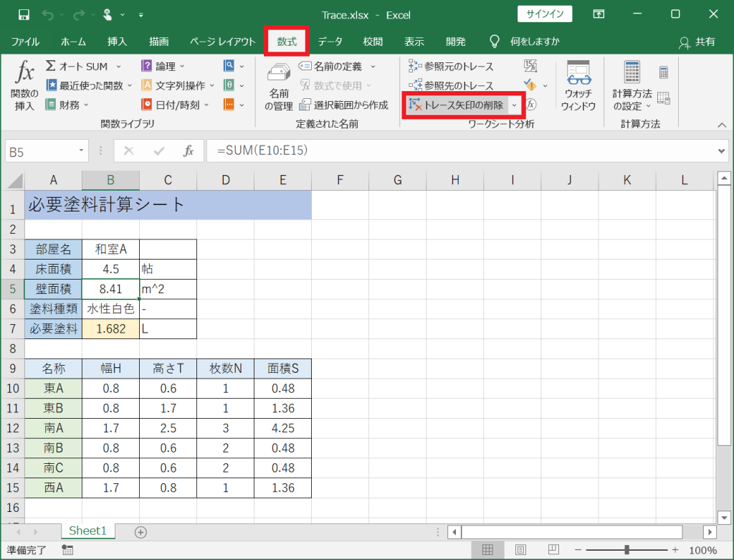This screenshot has width=734, height=560.
Task: Open the ribbon display options icon
Action: (599, 14)
